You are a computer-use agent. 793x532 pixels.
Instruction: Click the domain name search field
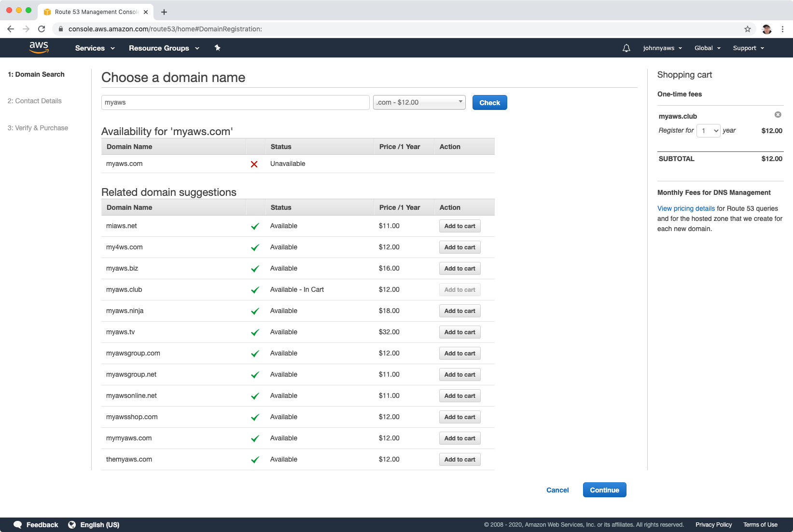[x=236, y=102]
